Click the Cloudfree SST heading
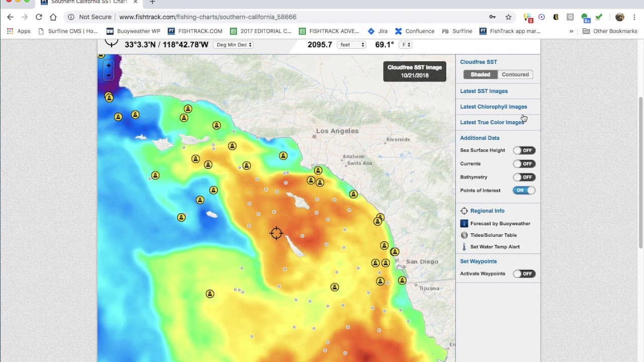This screenshot has width=644, height=362. coord(478,62)
